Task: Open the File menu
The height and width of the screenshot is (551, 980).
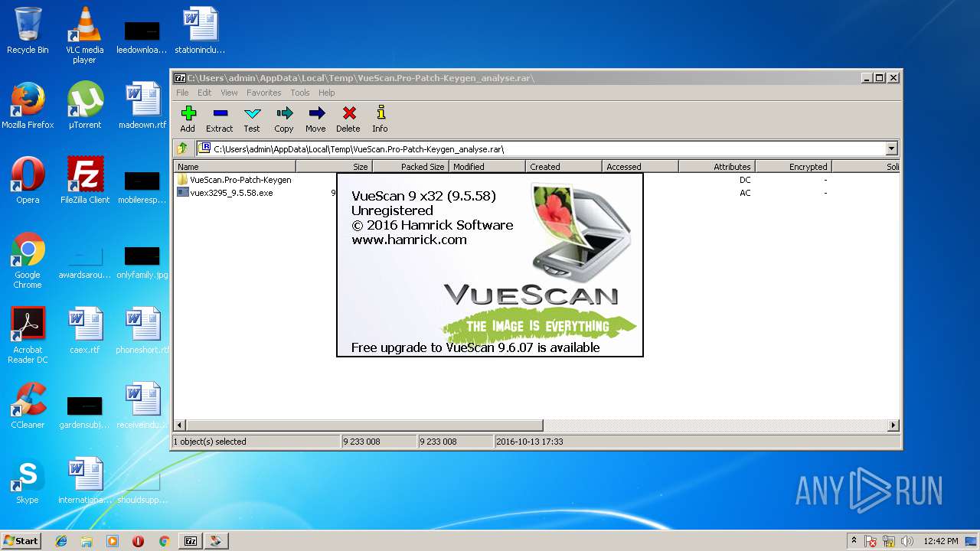Action: point(182,93)
